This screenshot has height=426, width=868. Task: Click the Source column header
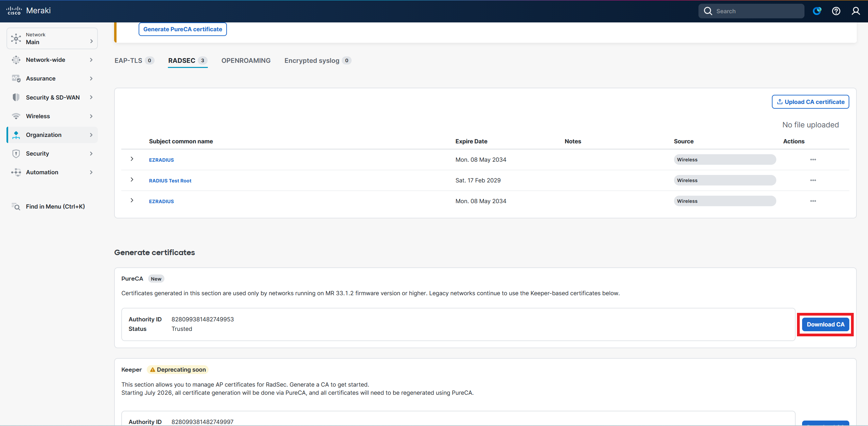(684, 141)
